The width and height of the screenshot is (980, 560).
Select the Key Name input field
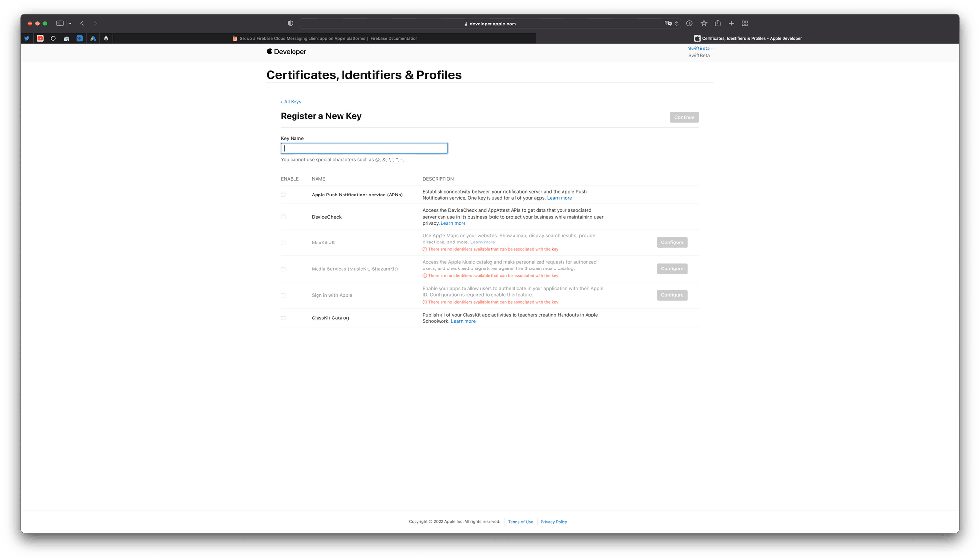click(364, 148)
